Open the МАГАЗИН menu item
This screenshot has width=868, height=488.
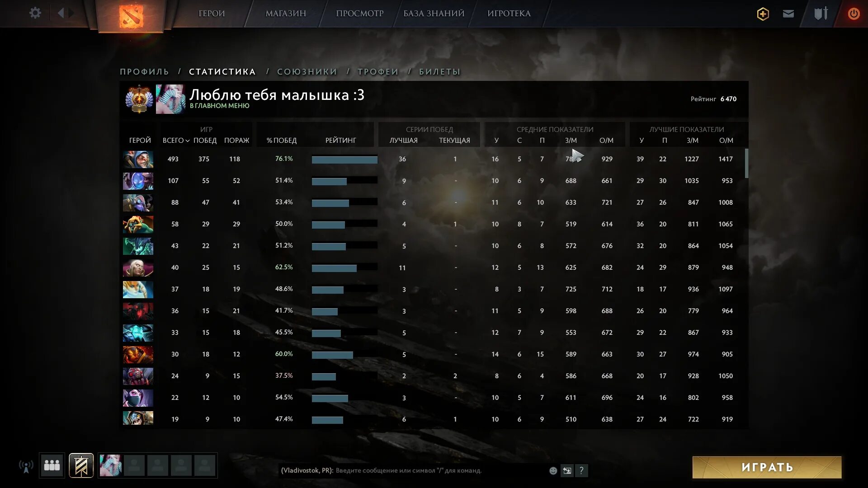(x=286, y=14)
